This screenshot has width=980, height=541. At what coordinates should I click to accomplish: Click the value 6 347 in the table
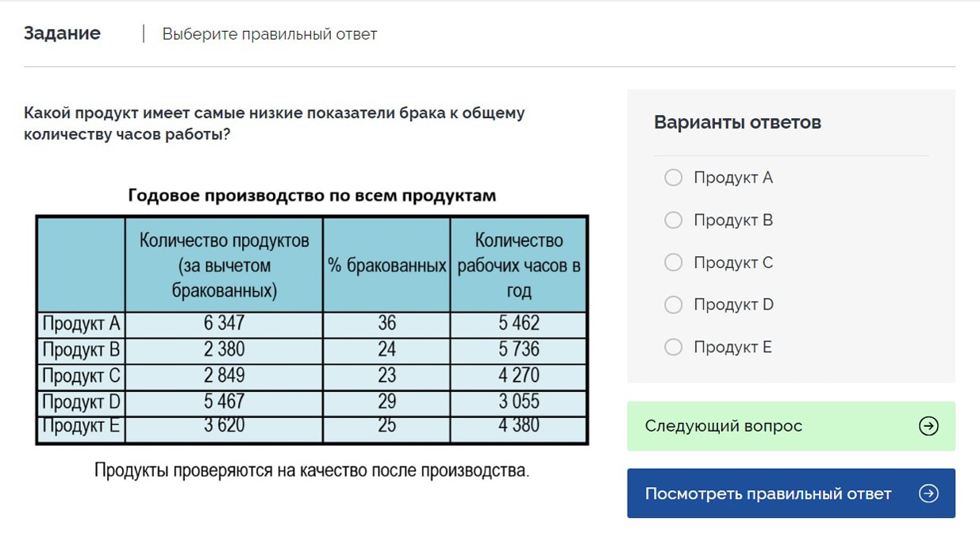(223, 324)
